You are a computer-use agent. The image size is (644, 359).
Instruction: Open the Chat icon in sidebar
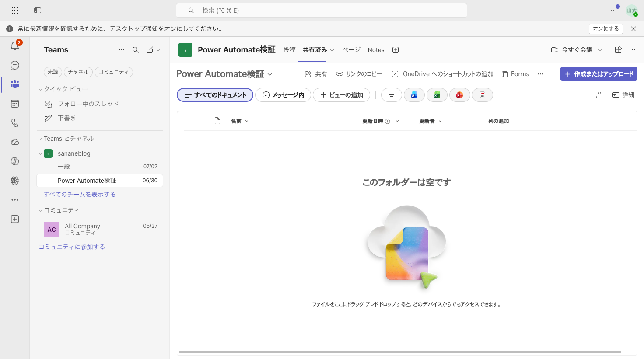click(15, 65)
